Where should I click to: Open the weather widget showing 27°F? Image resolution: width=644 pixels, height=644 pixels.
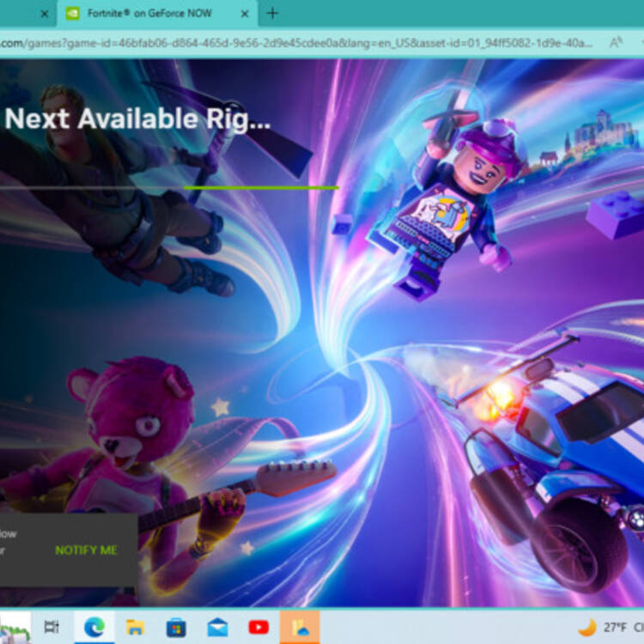(605, 627)
